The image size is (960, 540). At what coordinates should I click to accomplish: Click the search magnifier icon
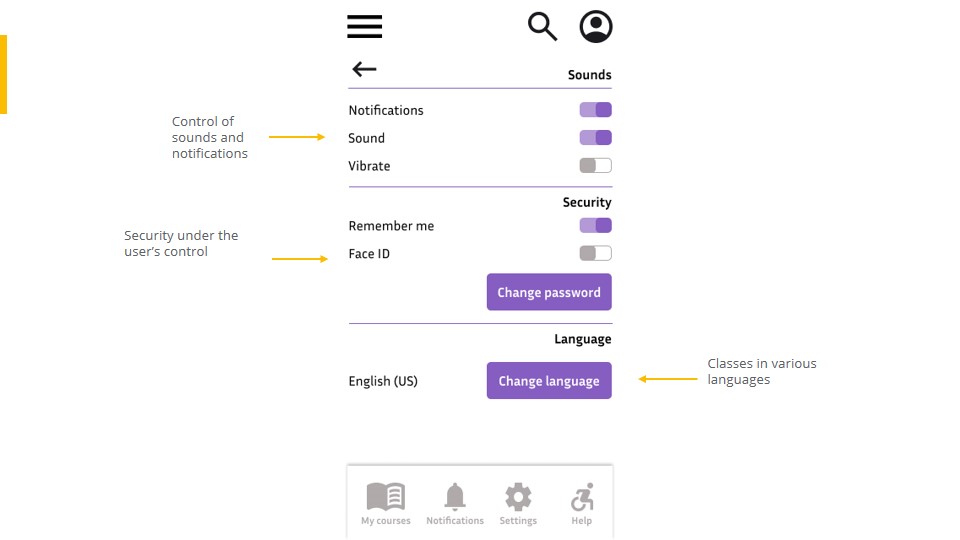click(542, 26)
